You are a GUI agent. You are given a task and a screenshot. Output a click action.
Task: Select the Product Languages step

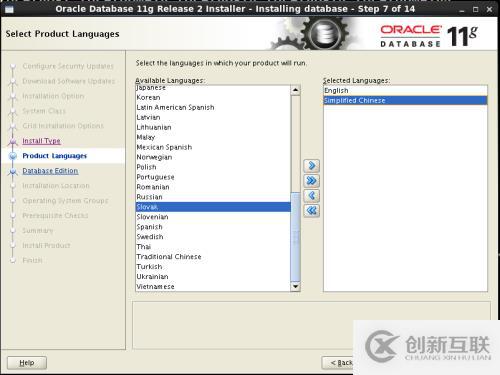(x=55, y=156)
